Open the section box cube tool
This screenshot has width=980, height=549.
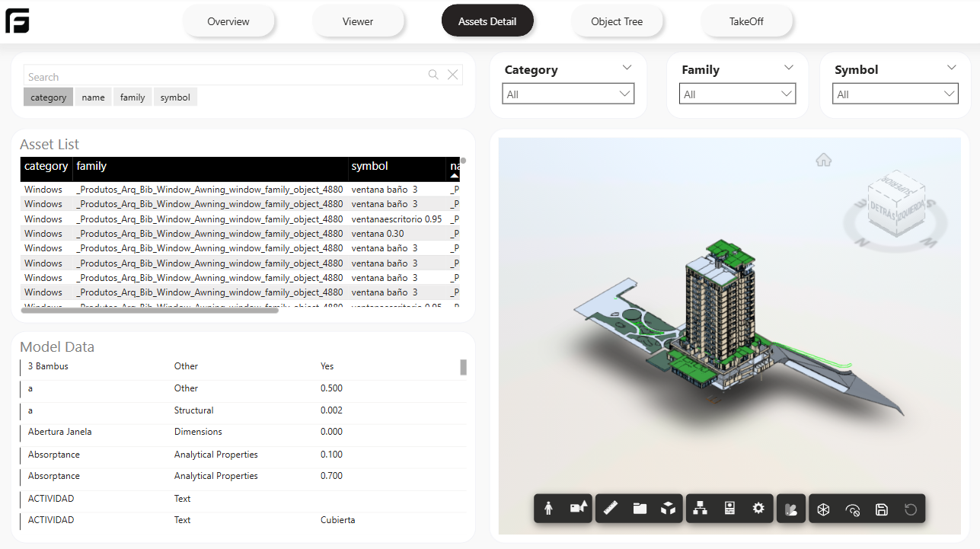tap(668, 509)
